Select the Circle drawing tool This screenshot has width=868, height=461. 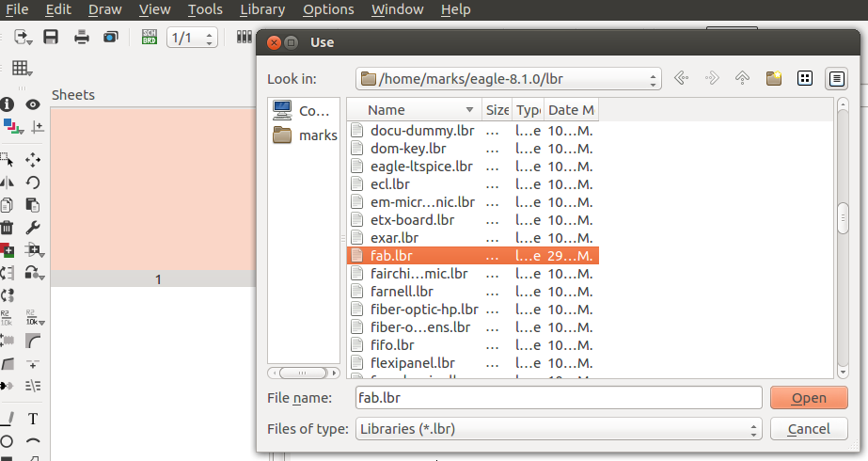point(7,441)
